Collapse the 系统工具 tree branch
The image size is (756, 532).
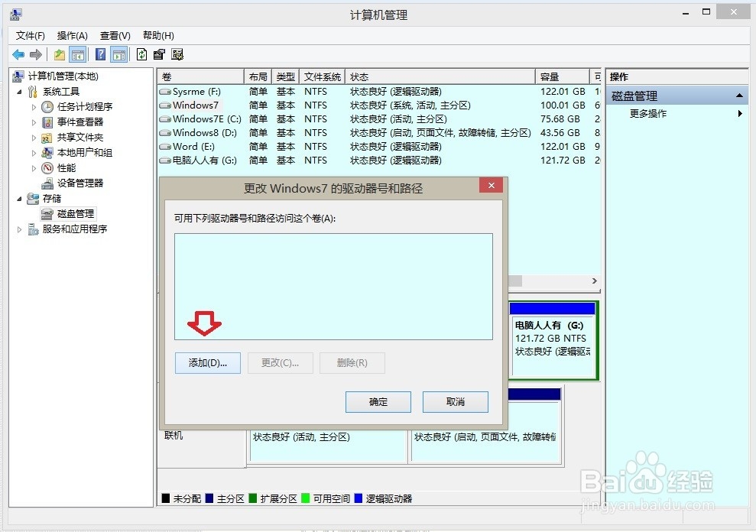pyautogui.click(x=20, y=92)
